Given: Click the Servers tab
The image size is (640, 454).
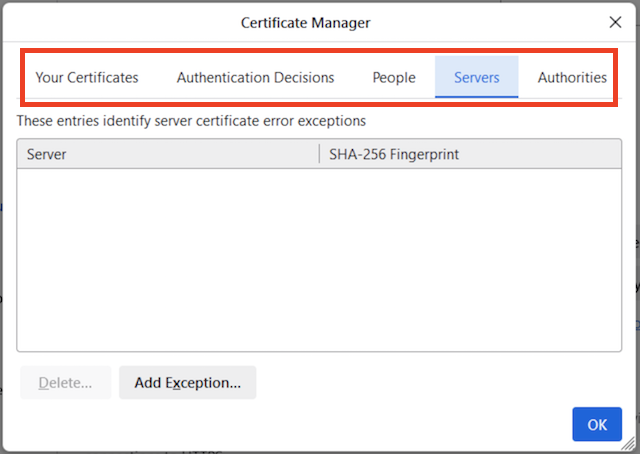Looking at the screenshot, I should coord(477,77).
